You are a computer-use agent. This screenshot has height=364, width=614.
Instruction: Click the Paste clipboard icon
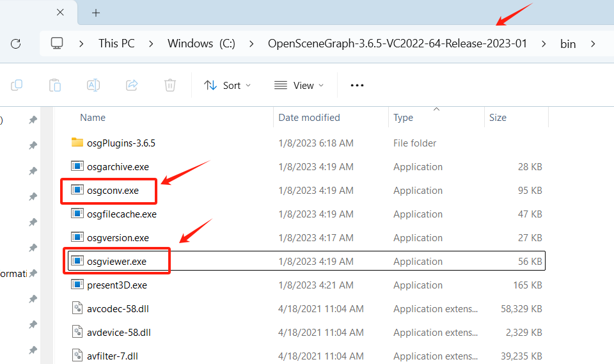coord(55,85)
